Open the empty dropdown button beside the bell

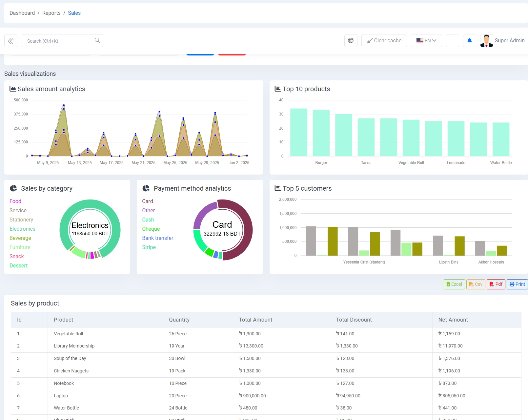coord(452,41)
